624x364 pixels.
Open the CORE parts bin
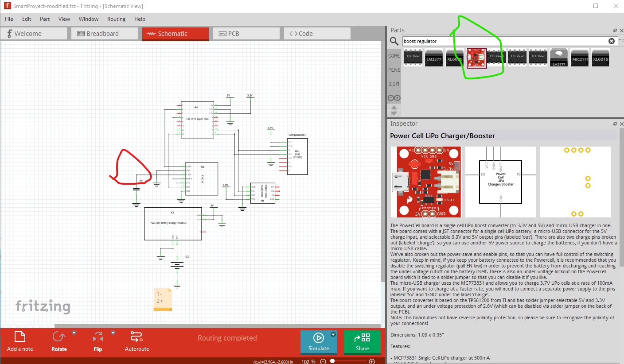coord(394,56)
